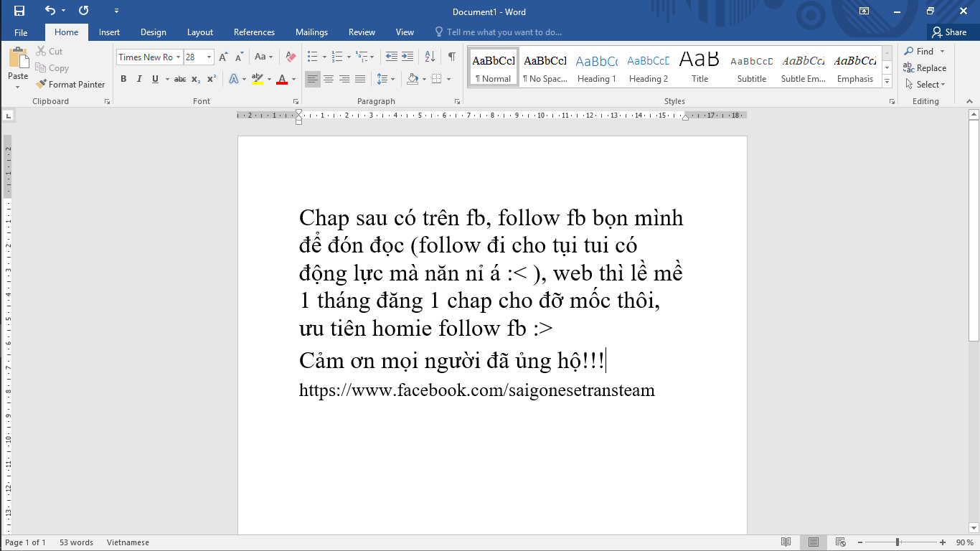Viewport: 980px width, 551px height.
Task: Click the zoom slider in status bar
Action: (x=897, y=542)
